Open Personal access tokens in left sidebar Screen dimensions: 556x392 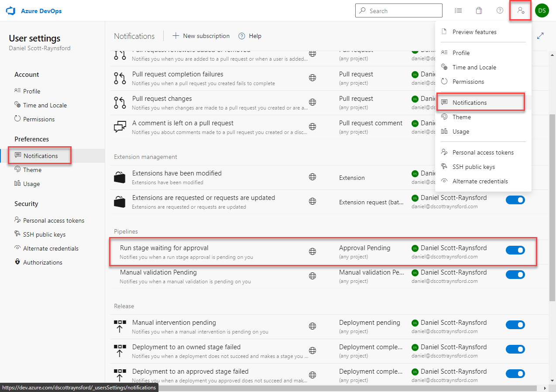click(x=52, y=220)
